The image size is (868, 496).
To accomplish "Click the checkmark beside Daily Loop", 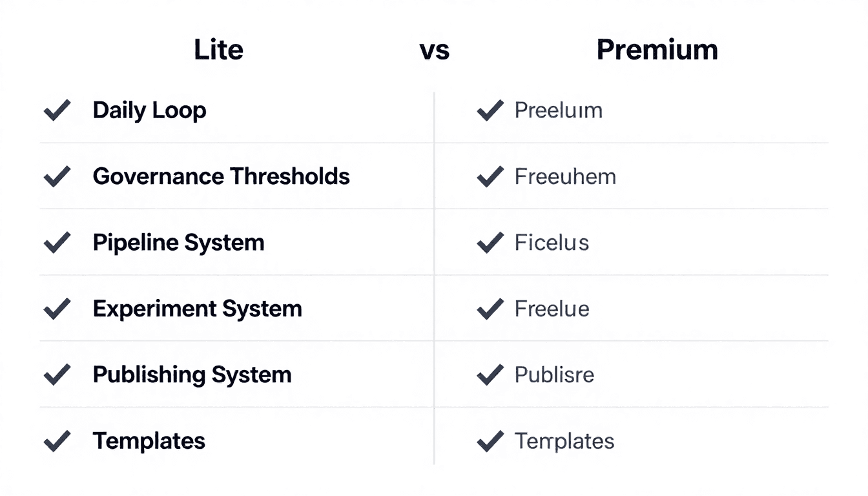I will (57, 110).
